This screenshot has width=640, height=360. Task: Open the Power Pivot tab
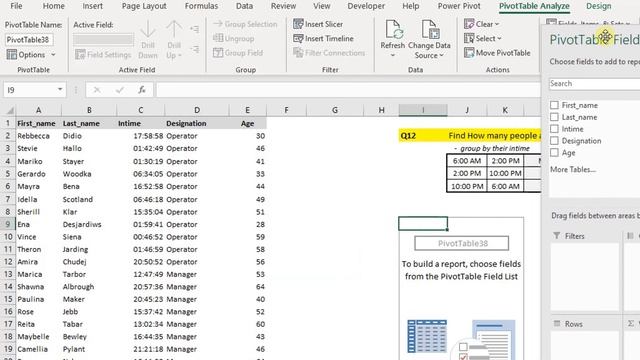tap(459, 6)
